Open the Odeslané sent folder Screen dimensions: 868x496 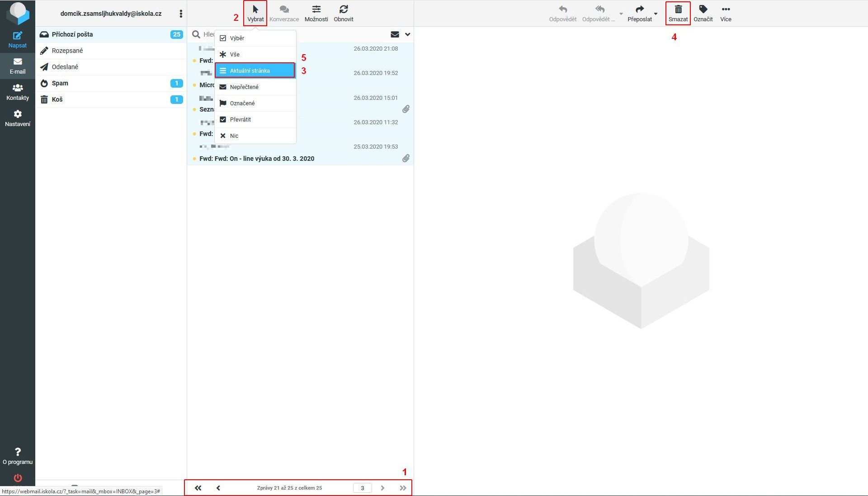pyautogui.click(x=111, y=67)
